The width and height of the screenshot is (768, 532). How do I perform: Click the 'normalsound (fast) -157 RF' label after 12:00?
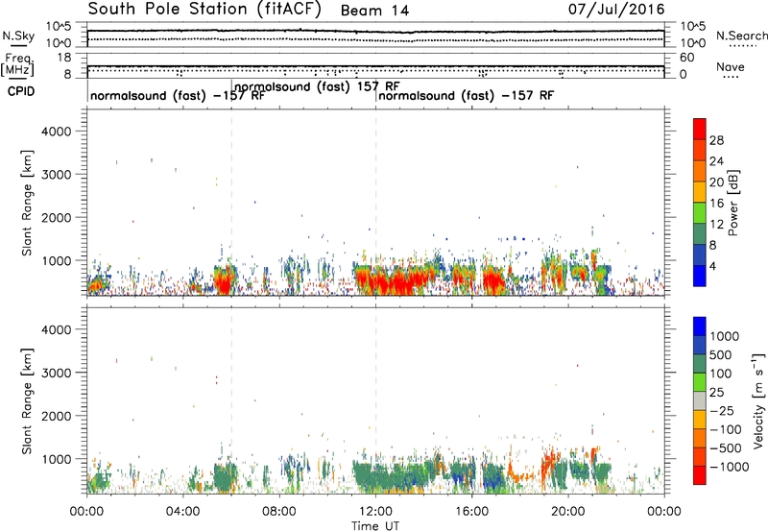(466, 95)
